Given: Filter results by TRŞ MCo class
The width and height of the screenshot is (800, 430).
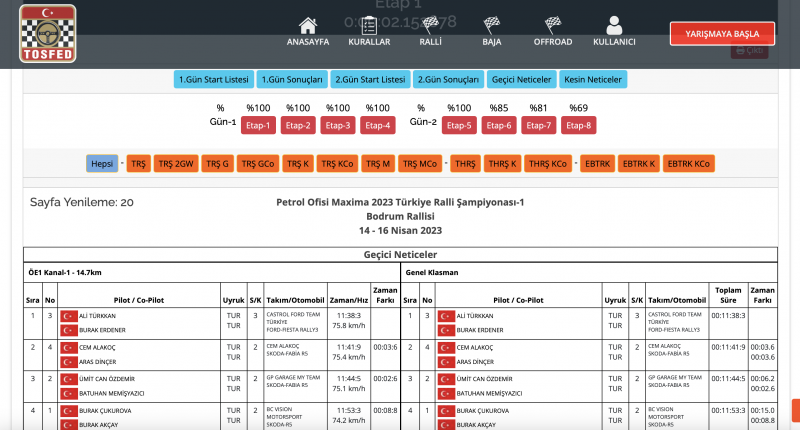Looking at the screenshot, I should tap(420, 164).
